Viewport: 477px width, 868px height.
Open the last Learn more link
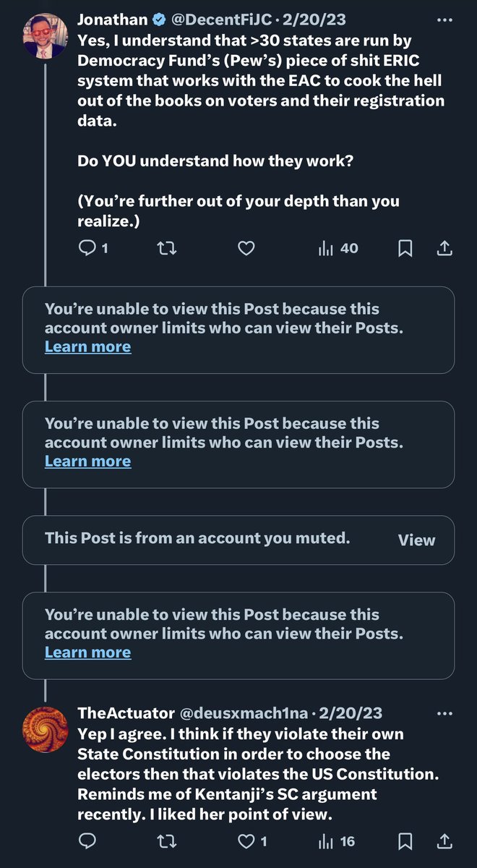[87, 652]
